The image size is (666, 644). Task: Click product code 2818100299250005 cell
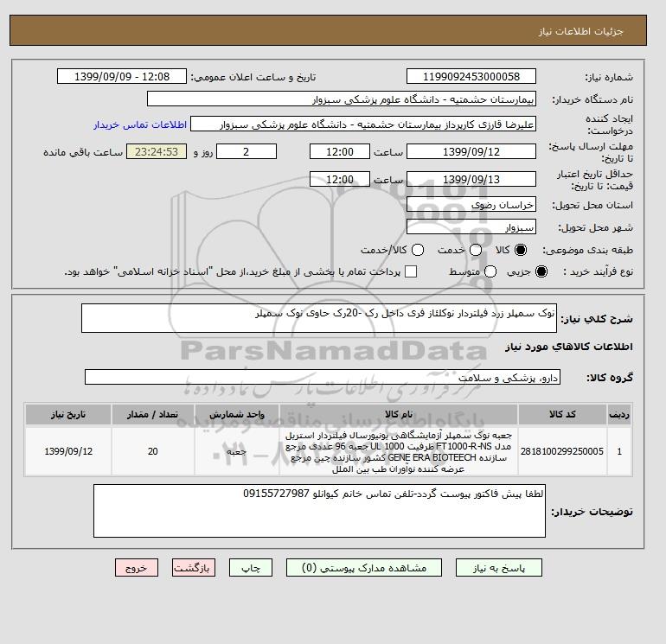(x=562, y=451)
